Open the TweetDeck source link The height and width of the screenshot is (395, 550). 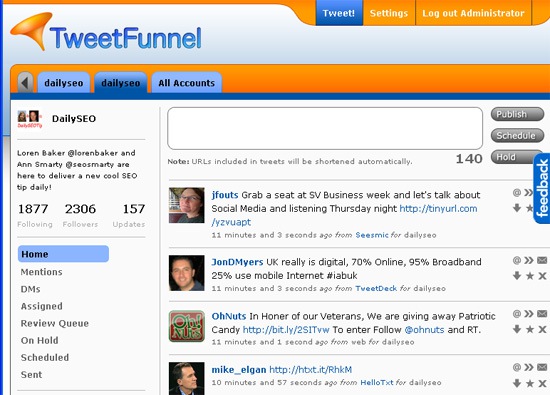(376, 288)
